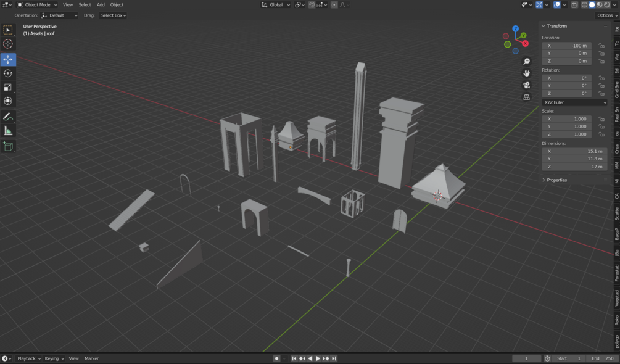Lock the X location value
The image size is (620, 364).
click(x=601, y=46)
